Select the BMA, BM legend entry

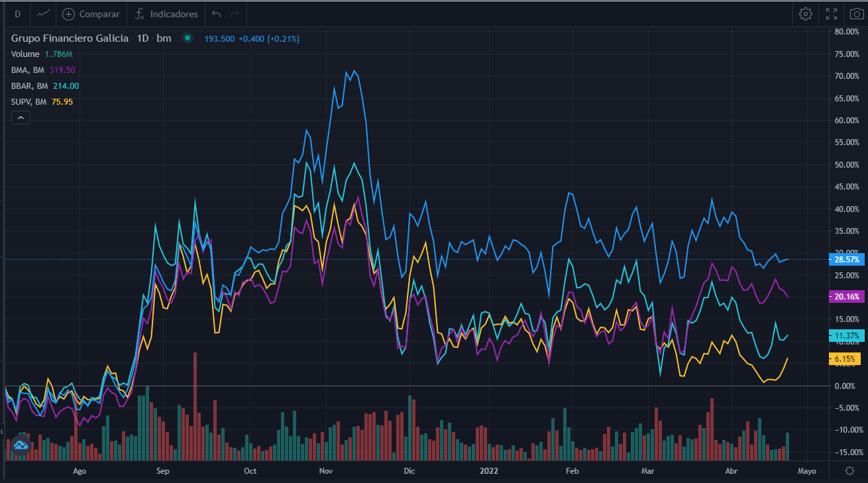(29, 70)
